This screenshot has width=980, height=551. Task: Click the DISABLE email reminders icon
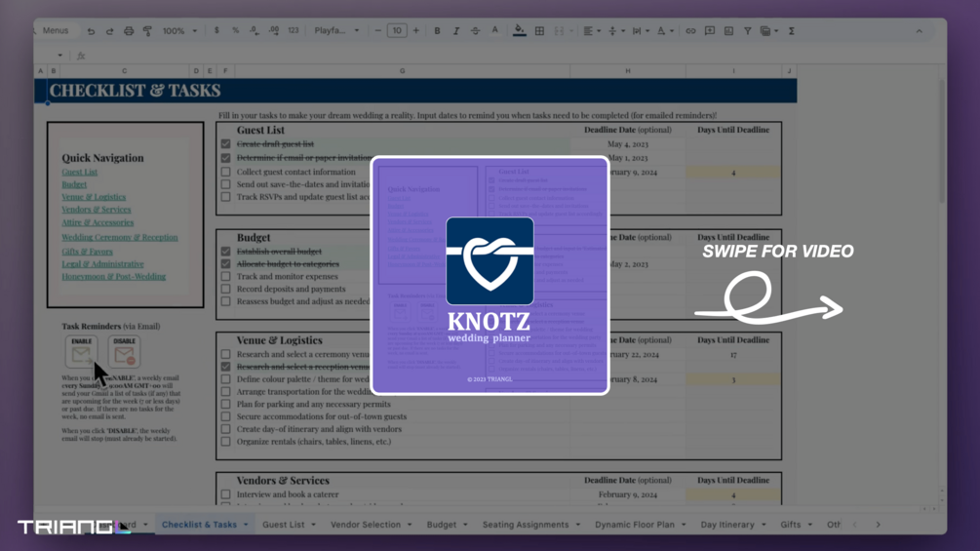click(125, 351)
